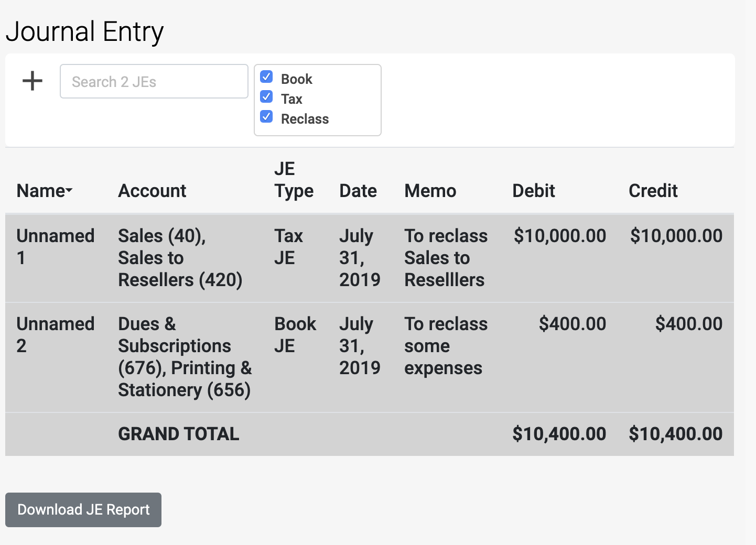Toggle the Tax checkbox

(x=266, y=97)
